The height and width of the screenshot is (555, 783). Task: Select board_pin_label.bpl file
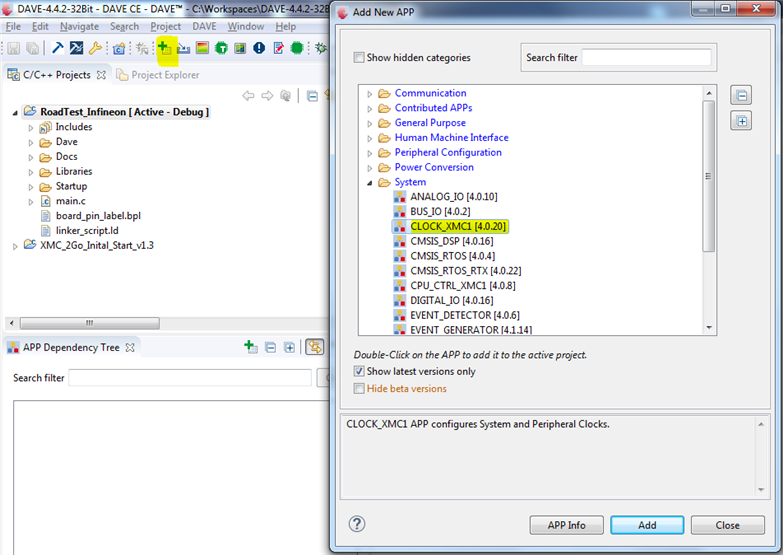pyautogui.click(x=90, y=215)
